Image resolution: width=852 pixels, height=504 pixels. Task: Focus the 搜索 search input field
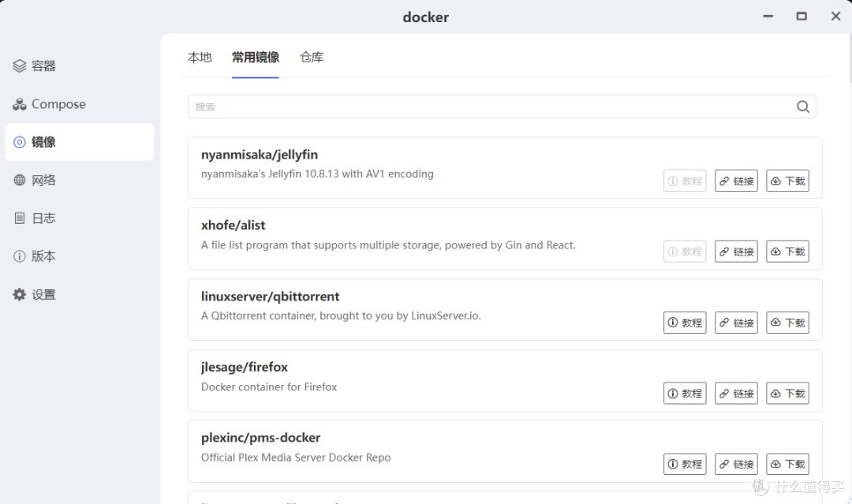[x=502, y=106]
